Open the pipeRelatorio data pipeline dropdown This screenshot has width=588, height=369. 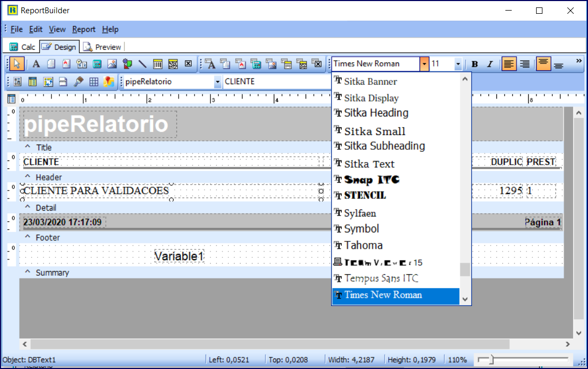217,82
